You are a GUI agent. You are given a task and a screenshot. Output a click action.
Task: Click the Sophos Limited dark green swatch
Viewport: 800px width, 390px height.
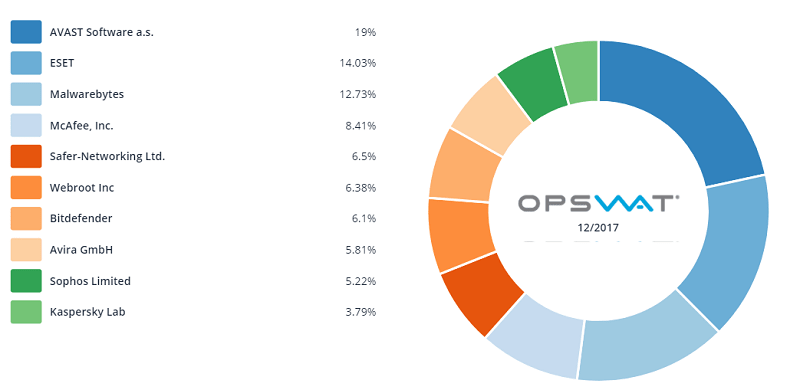(26, 281)
